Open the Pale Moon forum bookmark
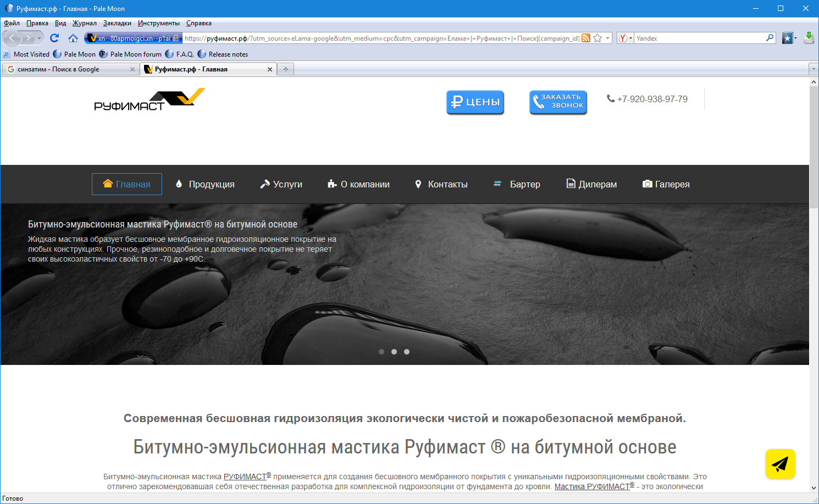Viewport: 819px width, 504px height. (x=131, y=54)
